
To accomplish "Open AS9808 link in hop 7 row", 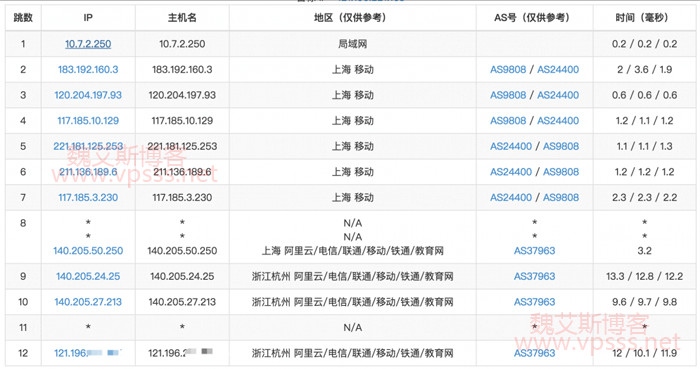I will coord(561,197).
